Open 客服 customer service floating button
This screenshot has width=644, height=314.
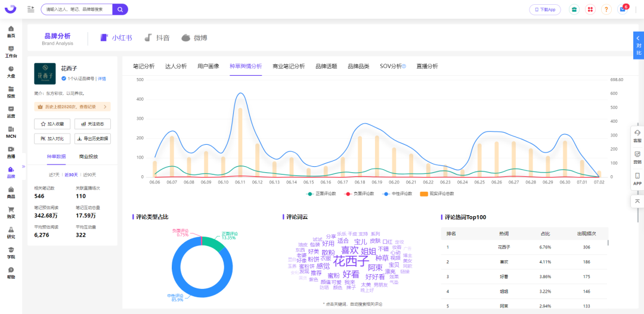click(x=637, y=136)
